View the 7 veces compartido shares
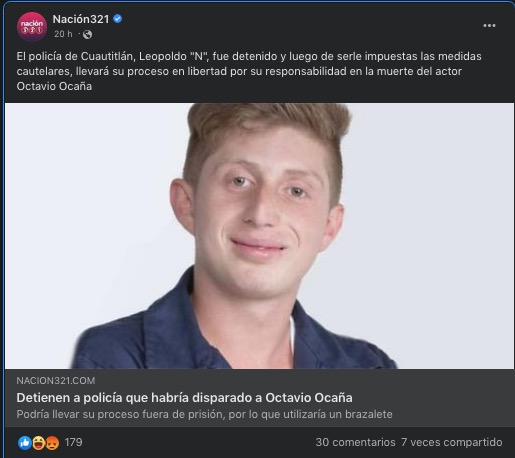The image size is (515, 458). pyautogui.click(x=452, y=442)
